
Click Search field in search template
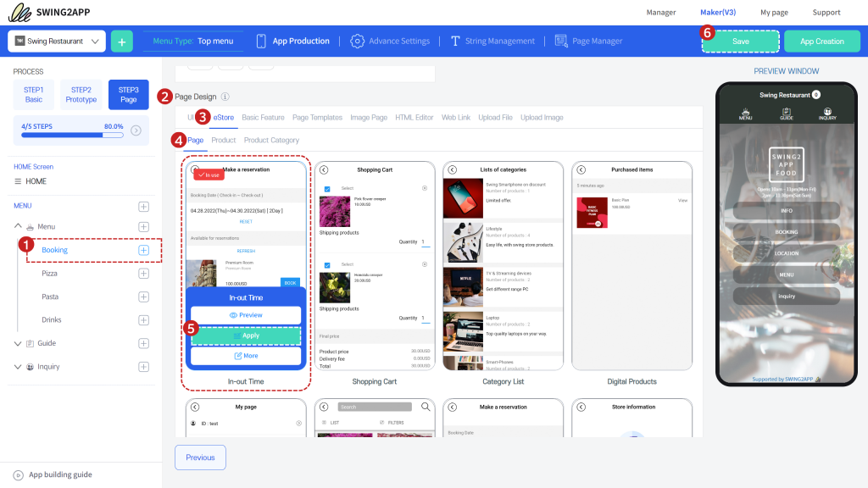point(375,407)
